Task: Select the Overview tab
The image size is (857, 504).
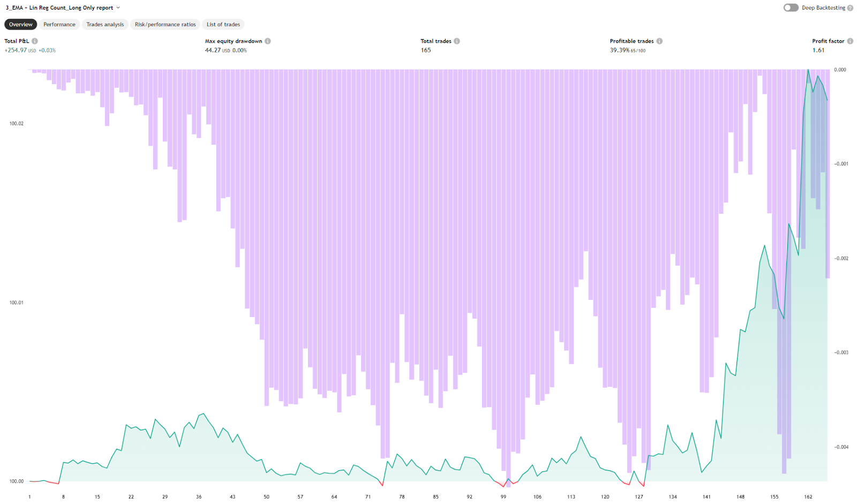Action: coord(21,25)
